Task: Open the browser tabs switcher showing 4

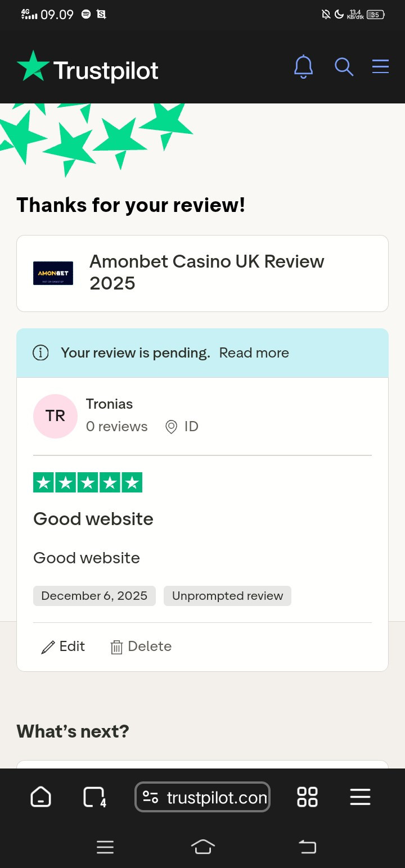Action: [94, 797]
